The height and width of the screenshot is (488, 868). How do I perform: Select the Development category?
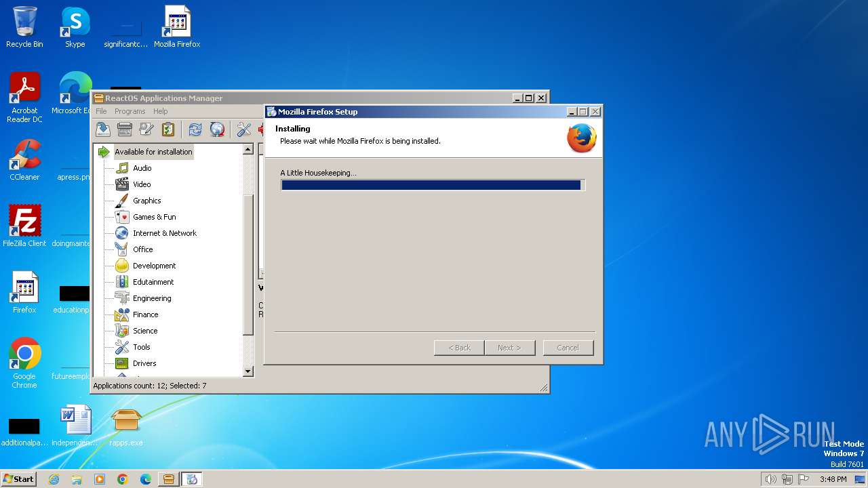154,266
